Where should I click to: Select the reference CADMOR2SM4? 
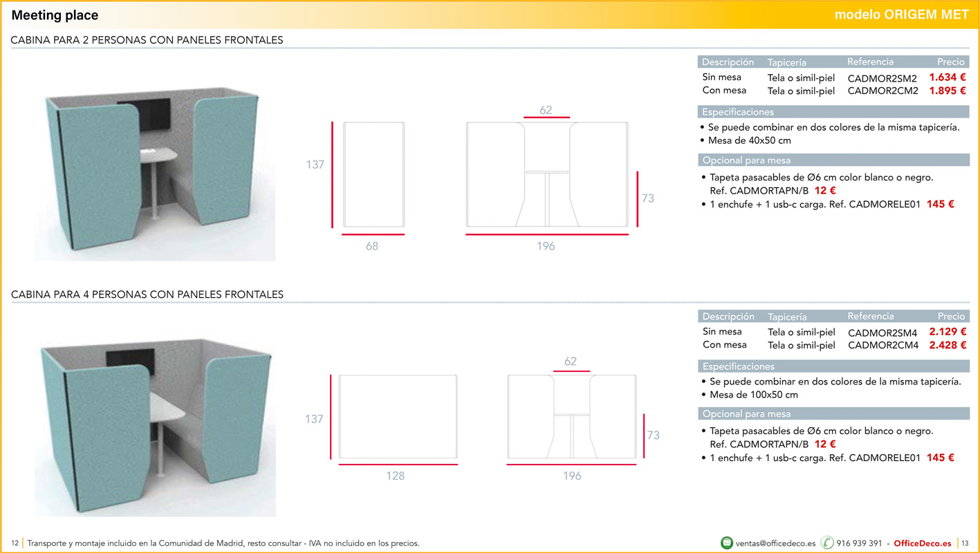tap(882, 332)
